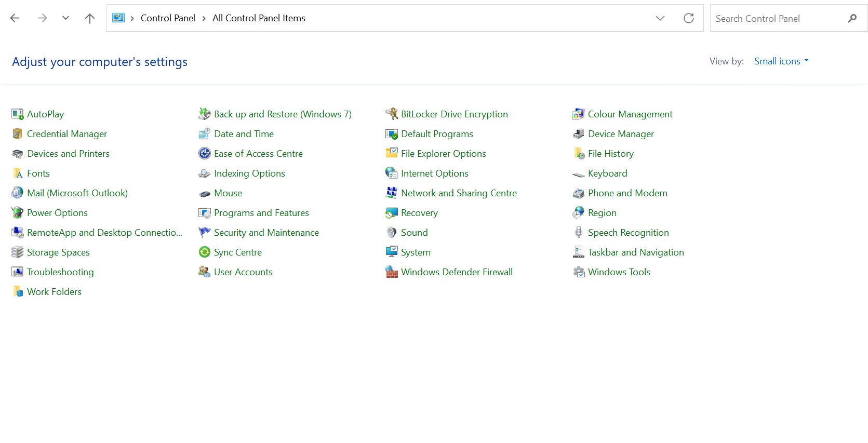Viewport: 868px width, 443px height.
Task: Click the Troubleshooting icon
Action: click(18, 272)
